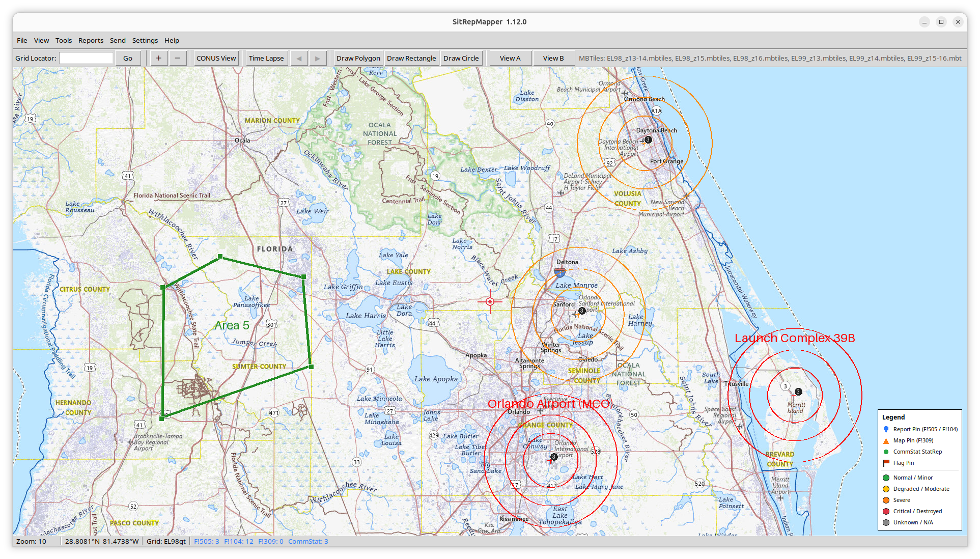This screenshot has height=559, width=980.
Task: Click the CommStat: 3 status counter
Action: (x=308, y=541)
